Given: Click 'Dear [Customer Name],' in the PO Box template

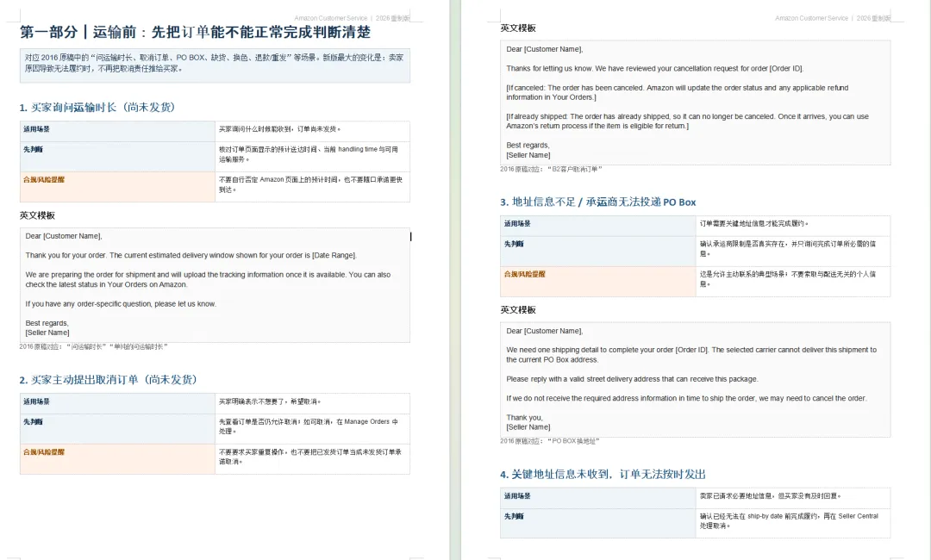Looking at the screenshot, I should tap(545, 331).
